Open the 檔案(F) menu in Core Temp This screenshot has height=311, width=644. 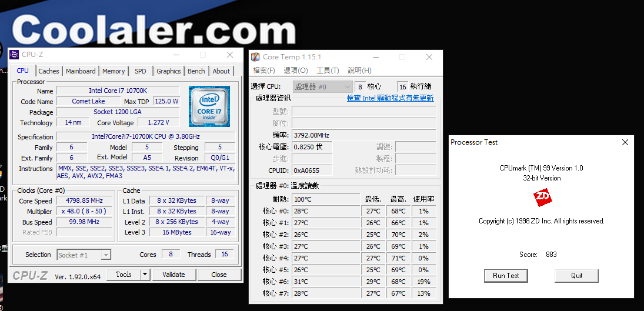pyautogui.click(x=264, y=71)
